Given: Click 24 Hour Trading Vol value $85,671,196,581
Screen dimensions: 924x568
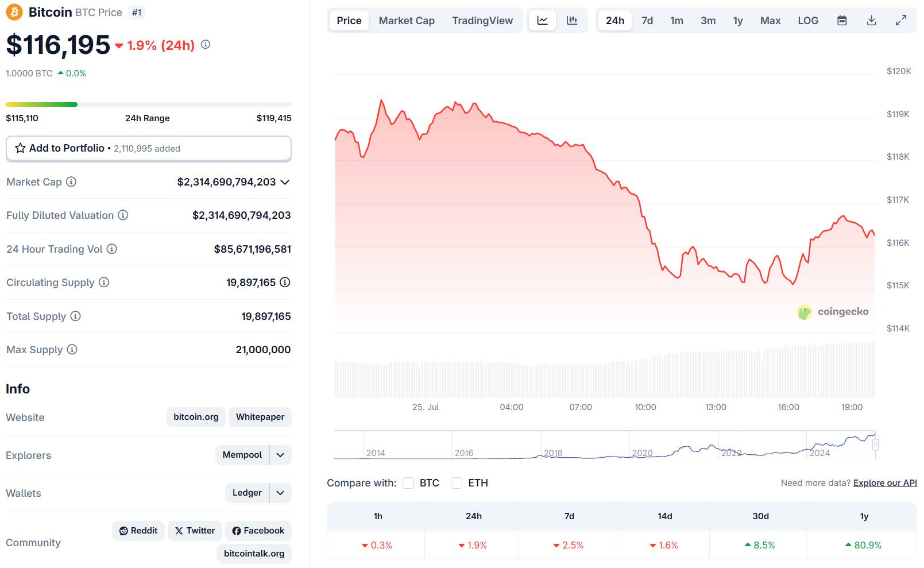Looking at the screenshot, I should [x=253, y=249].
